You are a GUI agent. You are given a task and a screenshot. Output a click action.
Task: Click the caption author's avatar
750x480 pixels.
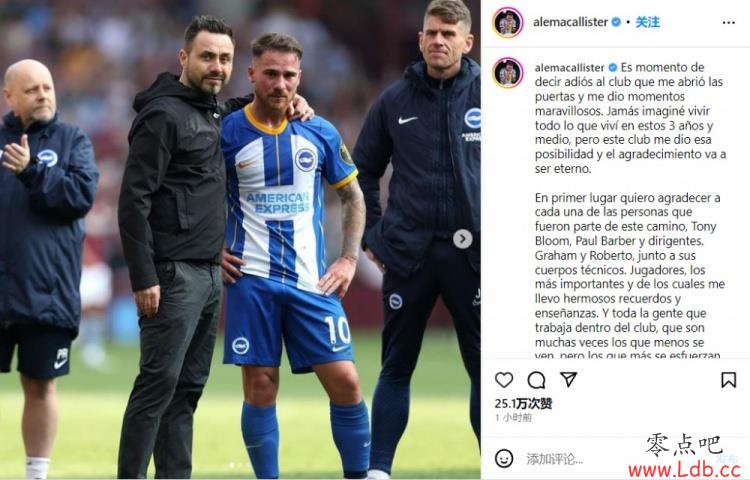[507, 73]
